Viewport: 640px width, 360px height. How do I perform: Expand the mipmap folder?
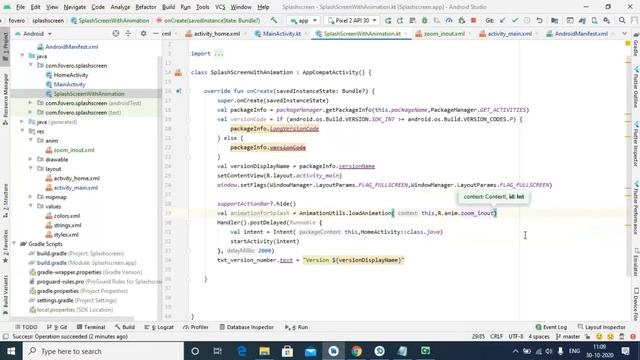point(31,197)
